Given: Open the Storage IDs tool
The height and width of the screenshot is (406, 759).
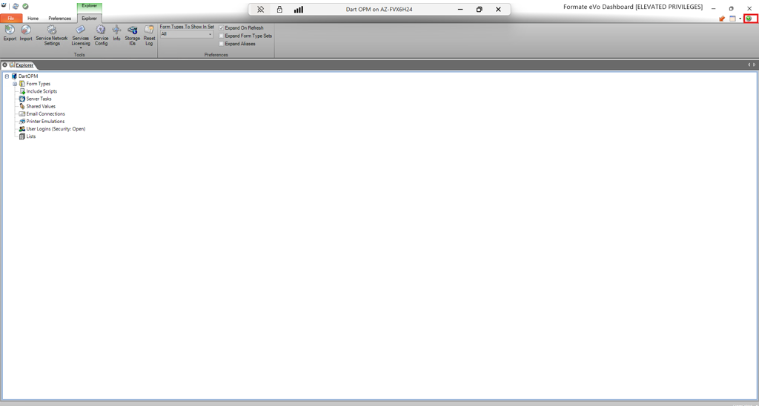Looking at the screenshot, I should (132, 35).
